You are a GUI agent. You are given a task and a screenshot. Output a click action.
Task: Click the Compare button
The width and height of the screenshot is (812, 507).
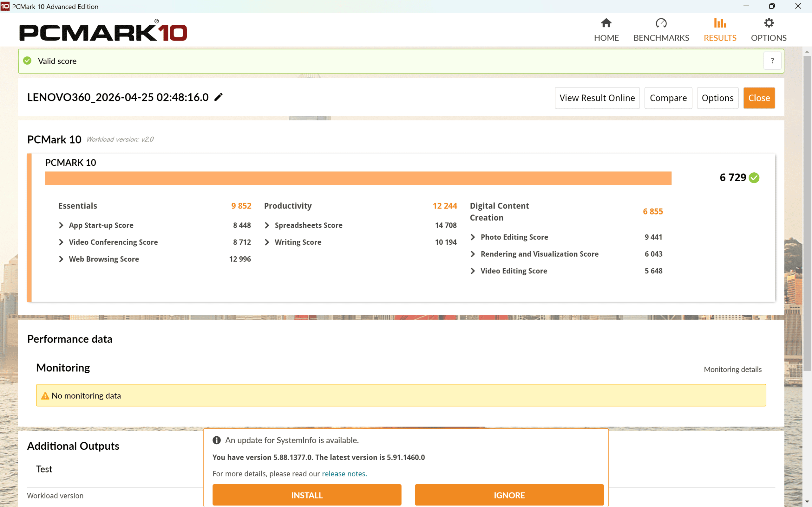(668, 98)
